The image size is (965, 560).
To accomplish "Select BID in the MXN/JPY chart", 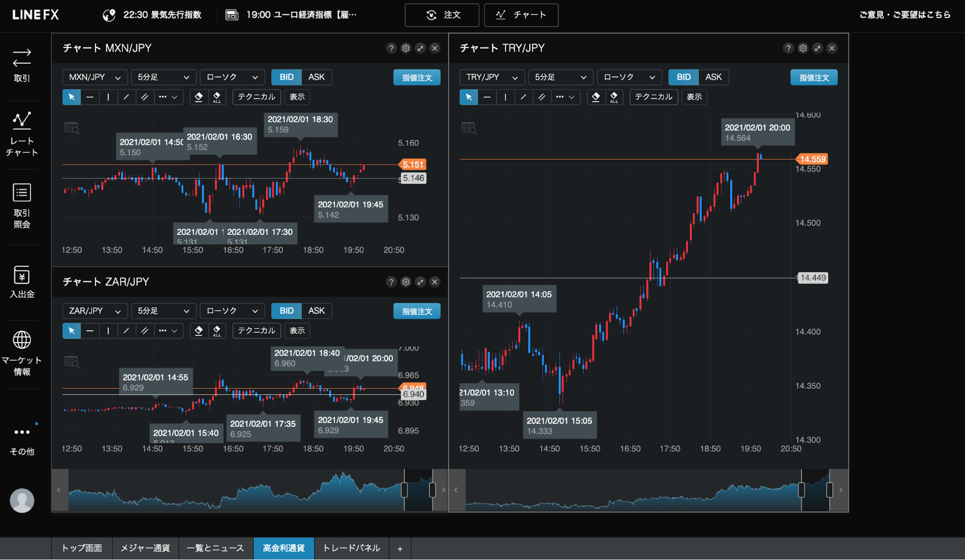I will pyautogui.click(x=286, y=77).
